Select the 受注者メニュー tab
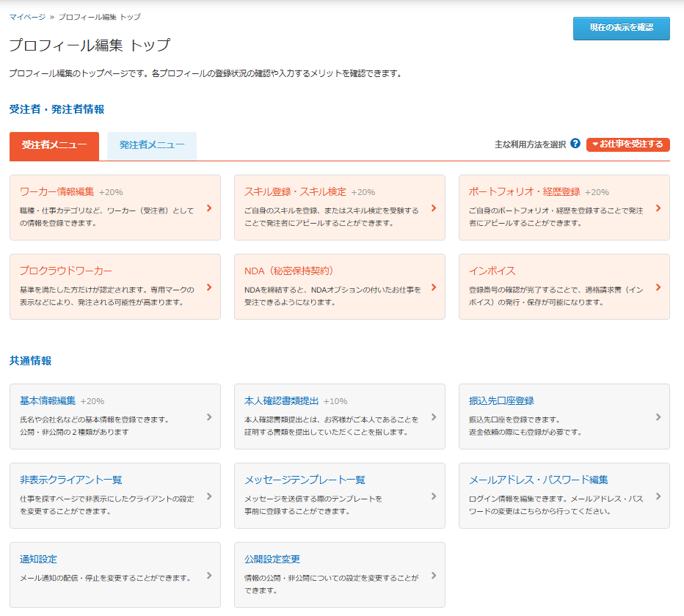The height and width of the screenshot is (616, 684). [54, 145]
